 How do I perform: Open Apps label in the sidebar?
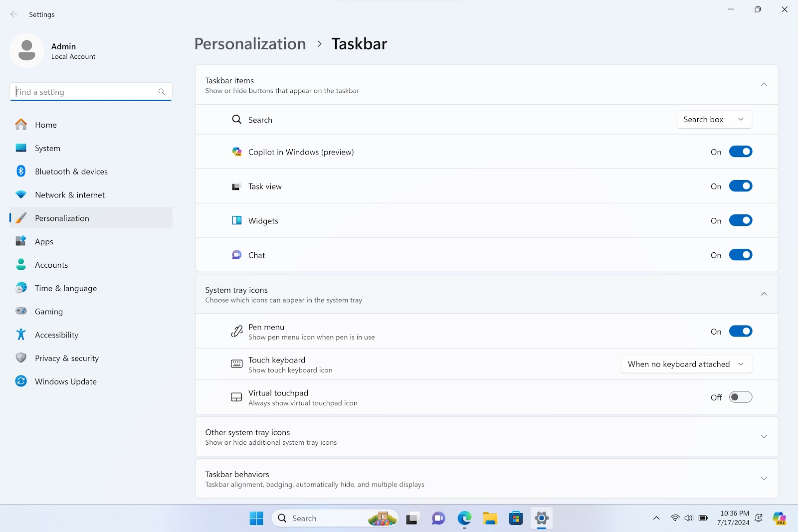(44, 242)
